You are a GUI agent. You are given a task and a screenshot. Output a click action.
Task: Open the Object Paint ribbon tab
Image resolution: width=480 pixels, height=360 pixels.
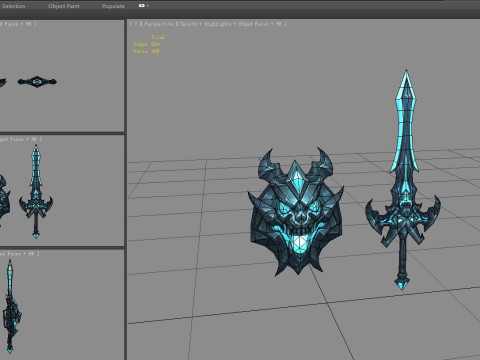(63, 6)
